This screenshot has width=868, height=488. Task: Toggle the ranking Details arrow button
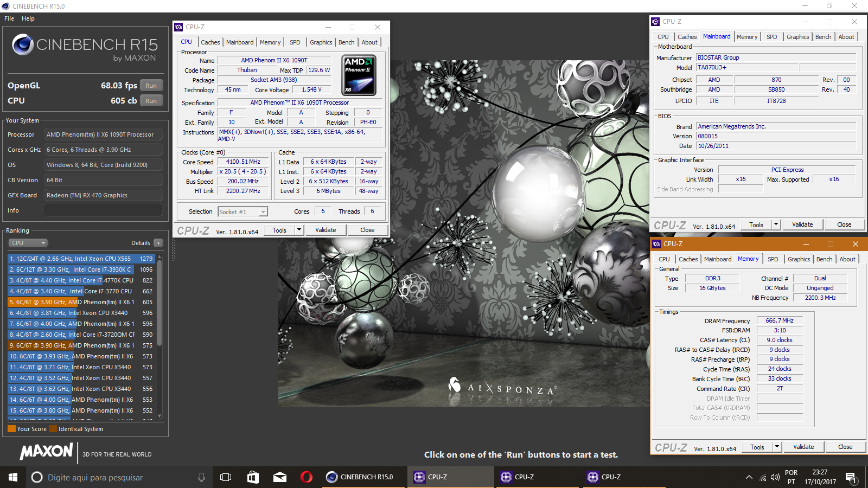(158, 243)
